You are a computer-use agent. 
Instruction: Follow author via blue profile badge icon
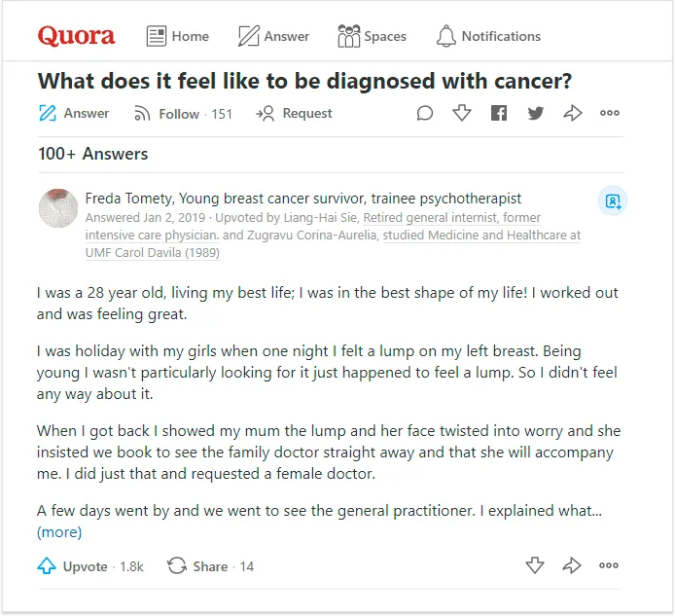click(613, 200)
